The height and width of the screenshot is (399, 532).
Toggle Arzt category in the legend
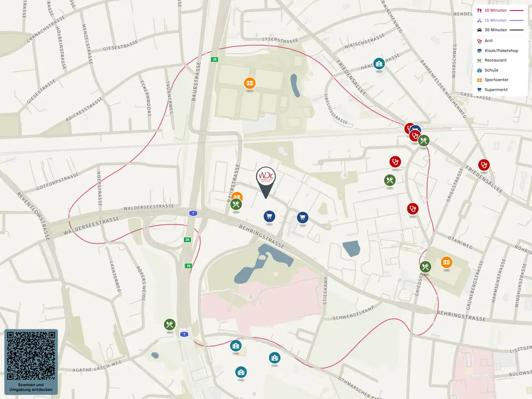pos(485,40)
